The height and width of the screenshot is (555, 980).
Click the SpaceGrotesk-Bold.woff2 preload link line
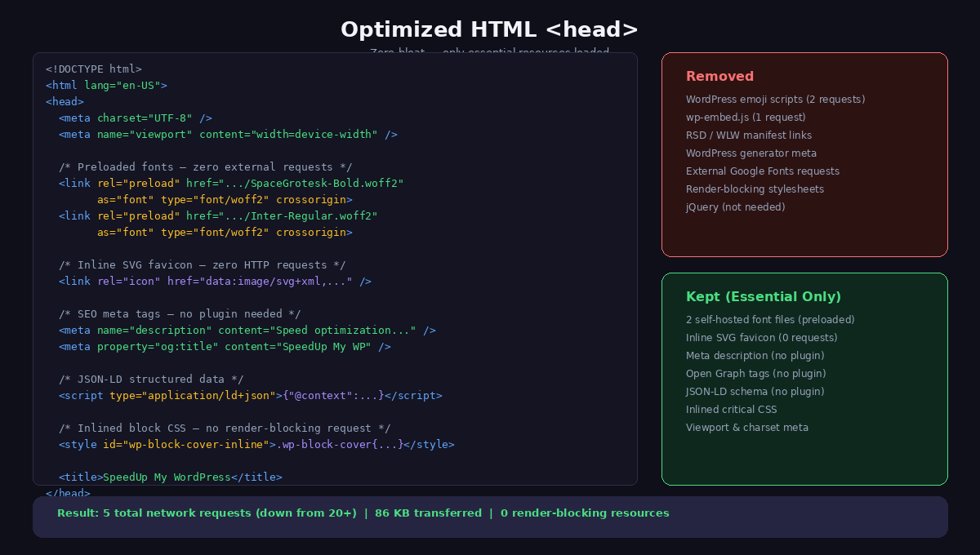click(231, 183)
